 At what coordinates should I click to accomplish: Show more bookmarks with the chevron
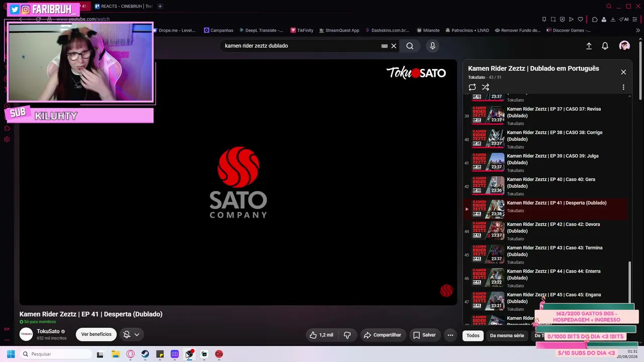coord(637,30)
